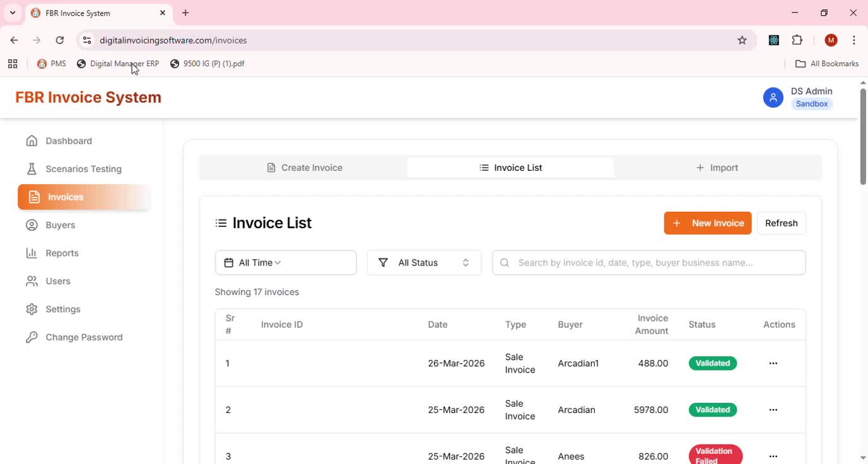The width and height of the screenshot is (868, 464).
Task: Open All Bookmarks folder
Action: tap(827, 64)
